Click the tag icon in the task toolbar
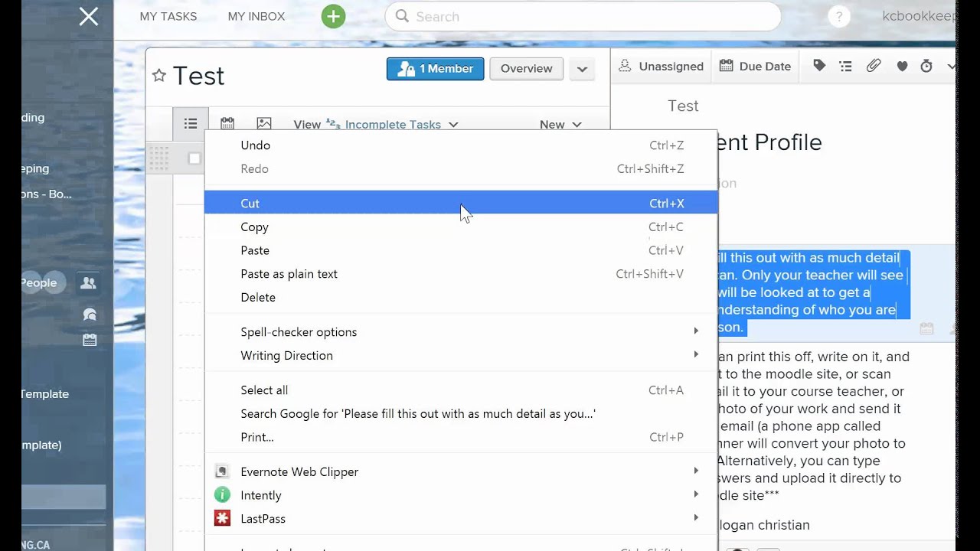The image size is (980, 551). 819,67
